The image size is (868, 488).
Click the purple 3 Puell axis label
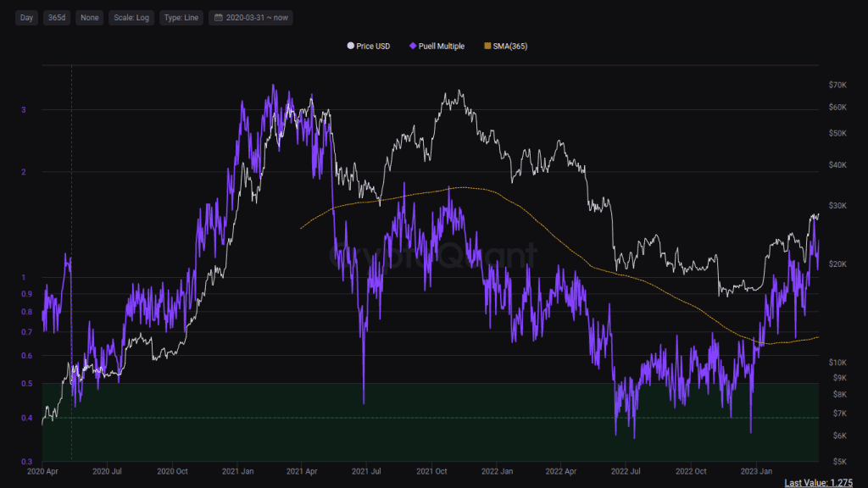click(x=23, y=110)
